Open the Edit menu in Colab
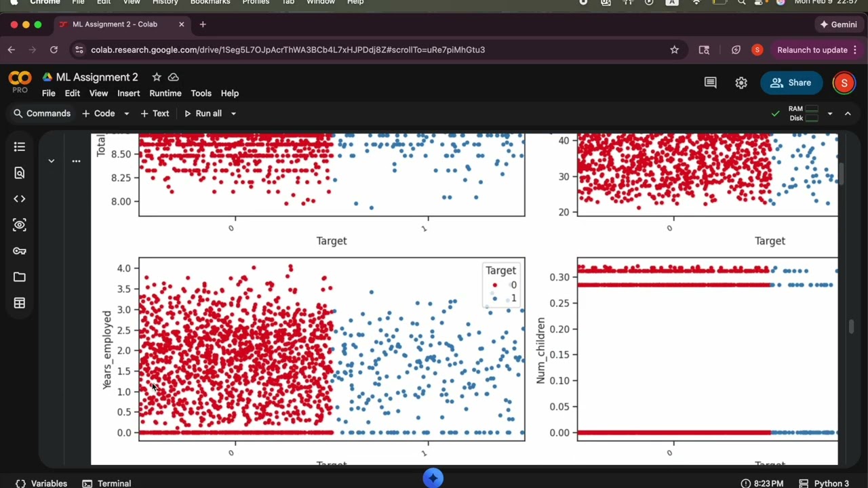 [x=73, y=94]
